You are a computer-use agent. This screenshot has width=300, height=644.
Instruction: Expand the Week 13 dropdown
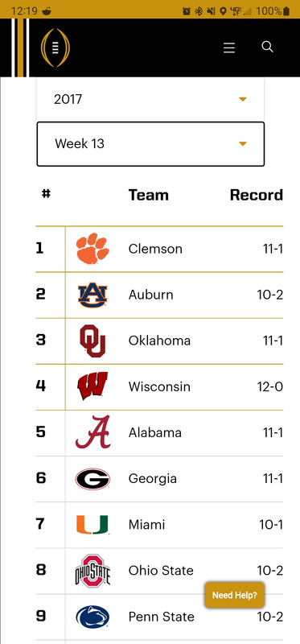point(150,144)
